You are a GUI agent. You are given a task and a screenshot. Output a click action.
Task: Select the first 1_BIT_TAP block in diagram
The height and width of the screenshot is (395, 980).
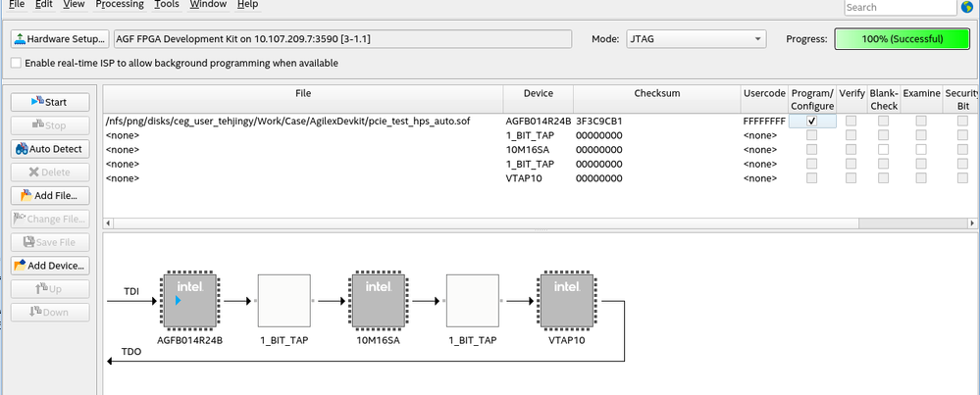284,301
